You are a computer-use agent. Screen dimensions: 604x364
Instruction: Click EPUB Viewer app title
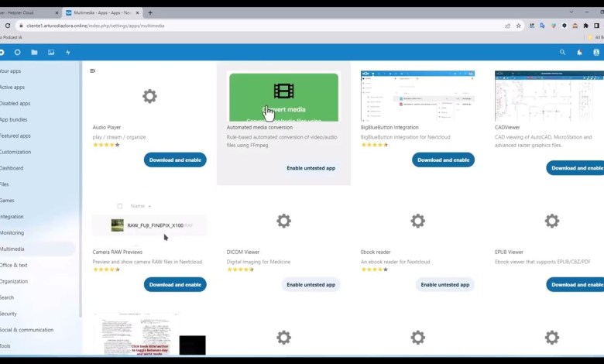(509, 252)
